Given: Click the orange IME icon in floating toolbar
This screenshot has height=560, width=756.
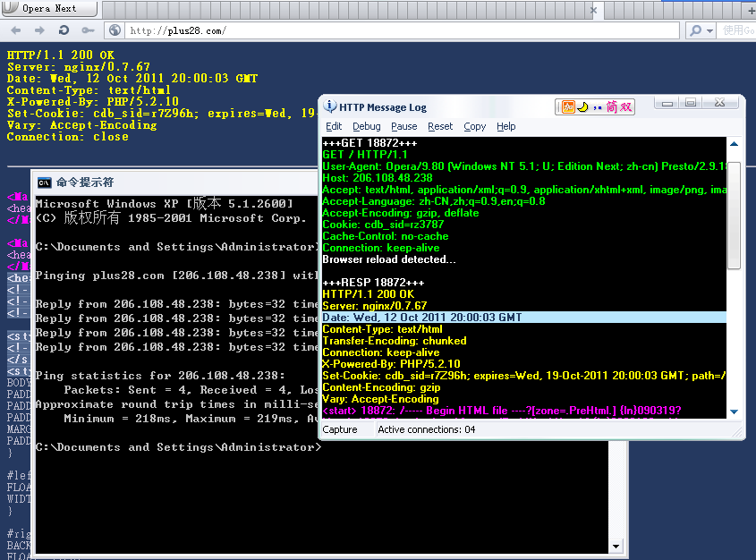Looking at the screenshot, I should pyautogui.click(x=567, y=107).
